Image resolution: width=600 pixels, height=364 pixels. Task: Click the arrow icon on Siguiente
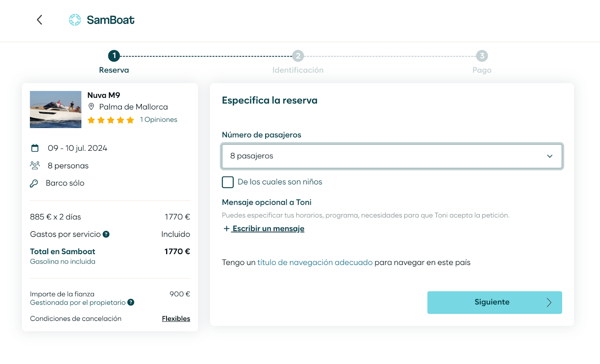click(549, 303)
